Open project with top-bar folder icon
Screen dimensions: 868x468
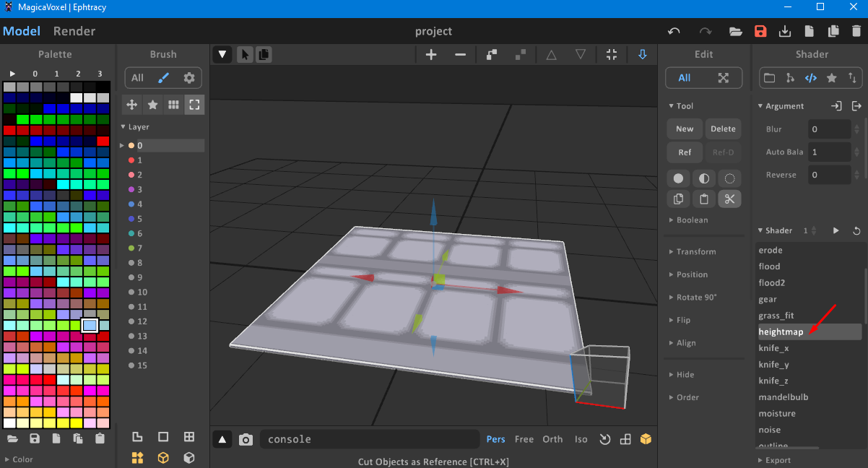(736, 31)
